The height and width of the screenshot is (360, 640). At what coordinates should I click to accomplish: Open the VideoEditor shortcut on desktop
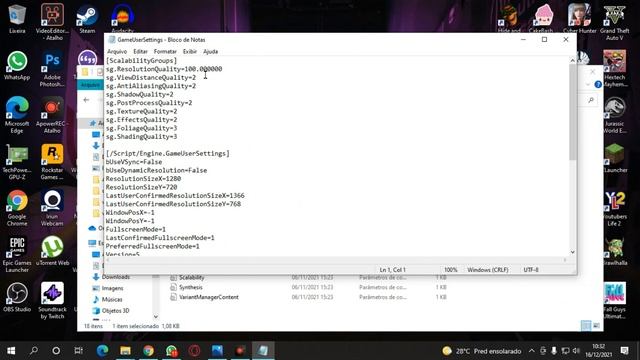(52, 21)
